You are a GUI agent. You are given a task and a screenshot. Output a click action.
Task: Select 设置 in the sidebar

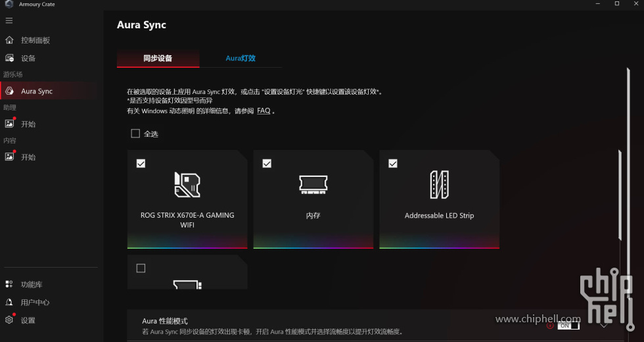point(28,320)
